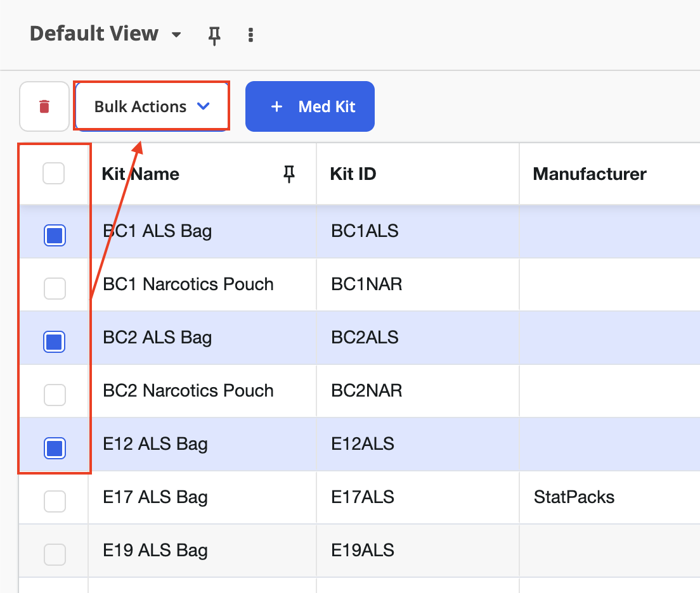
Task: Toggle the select-all header checkbox
Action: (53, 173)
